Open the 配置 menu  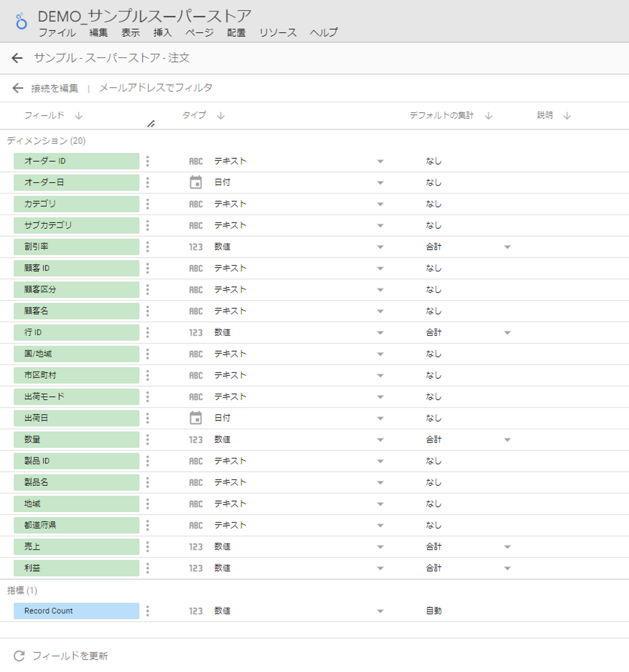coord(236,33)
